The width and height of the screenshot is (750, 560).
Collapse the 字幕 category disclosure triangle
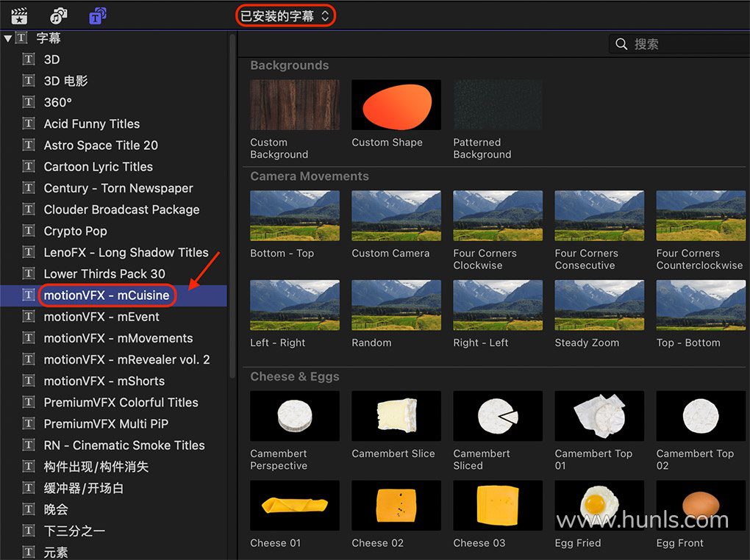[x=7, y=38]
